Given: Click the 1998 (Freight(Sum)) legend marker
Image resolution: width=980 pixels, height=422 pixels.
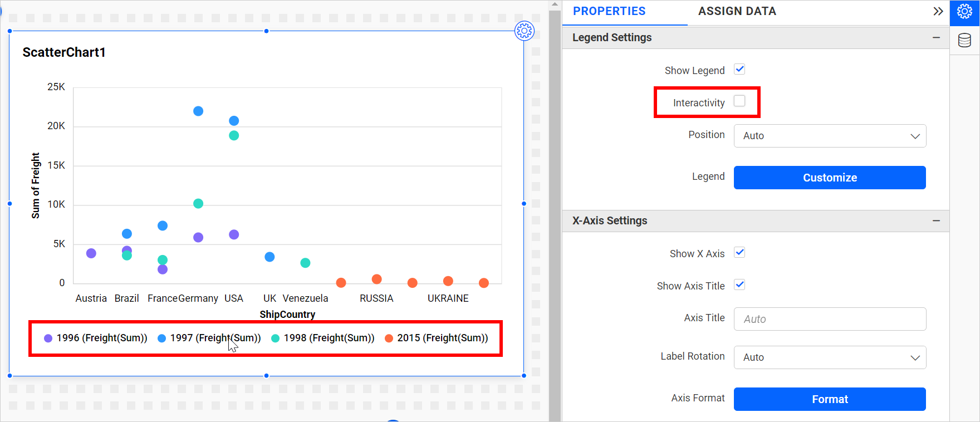Looking at the screenshot, I should tap(276, 338).
